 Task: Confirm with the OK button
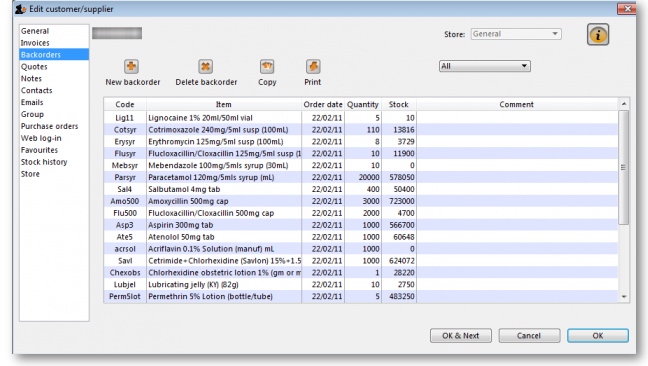[598, 335]
